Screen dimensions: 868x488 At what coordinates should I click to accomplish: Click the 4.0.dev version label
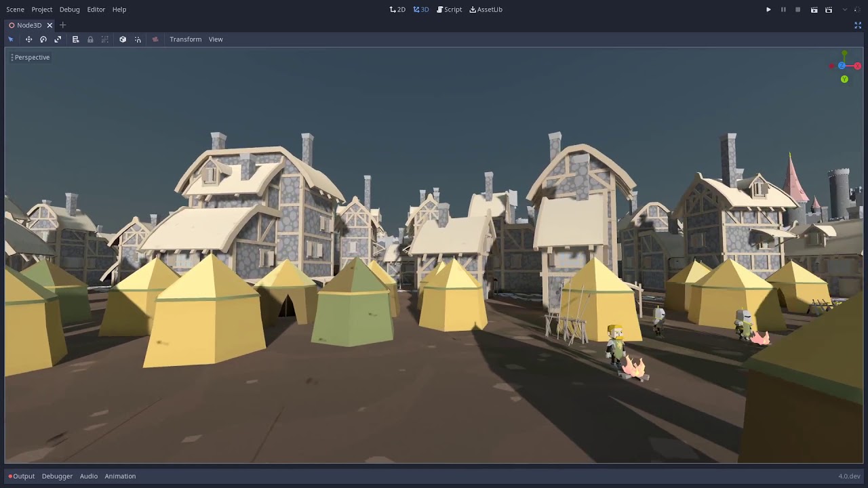[x=849, y=476]
